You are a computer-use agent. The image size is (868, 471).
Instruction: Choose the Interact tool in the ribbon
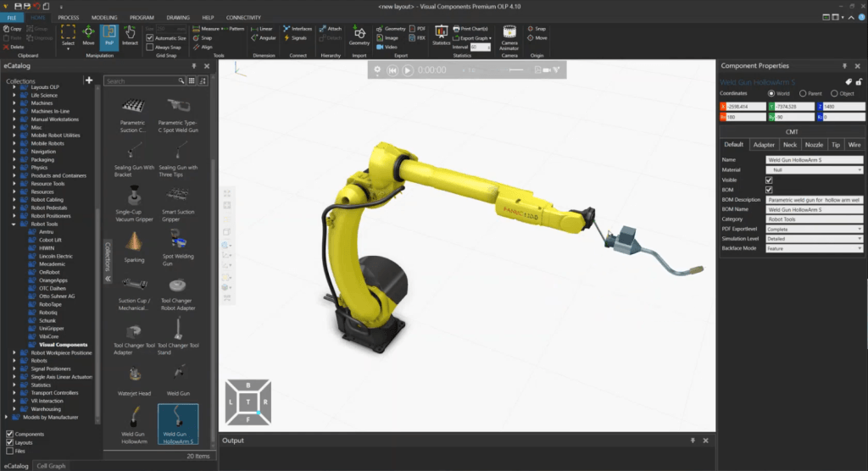point(131,34)
